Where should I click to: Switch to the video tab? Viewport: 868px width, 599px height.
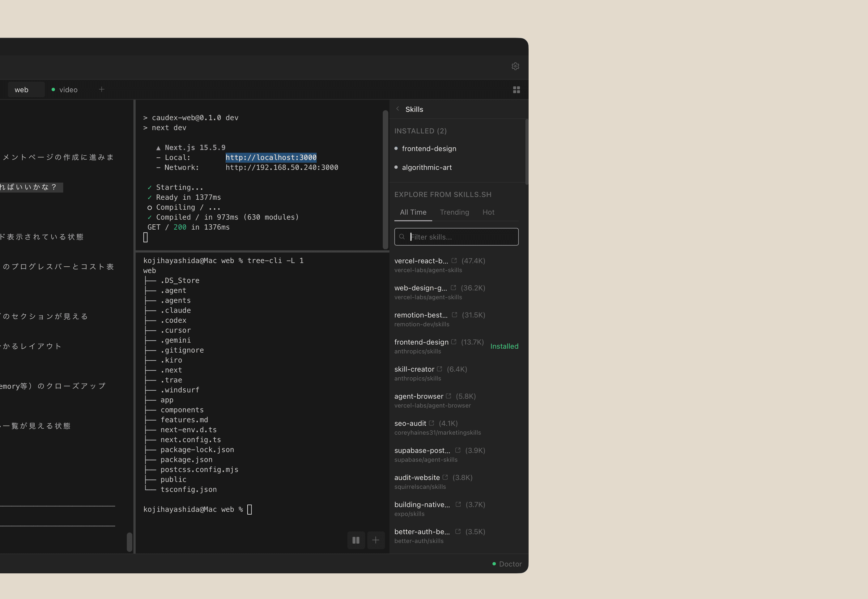(x=68, y=90)
